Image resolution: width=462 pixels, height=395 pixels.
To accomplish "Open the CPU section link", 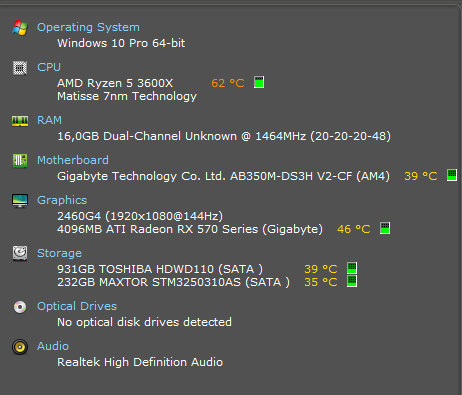I will point(49,67).
